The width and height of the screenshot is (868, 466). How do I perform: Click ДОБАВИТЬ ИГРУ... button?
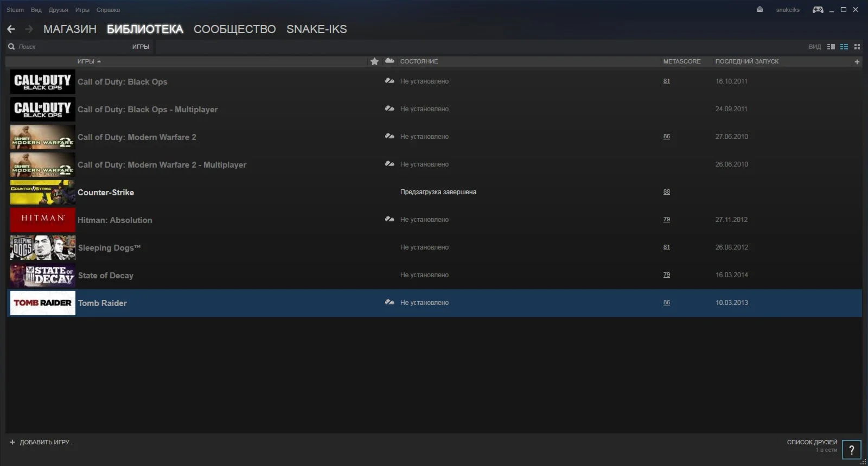[46, 442]
